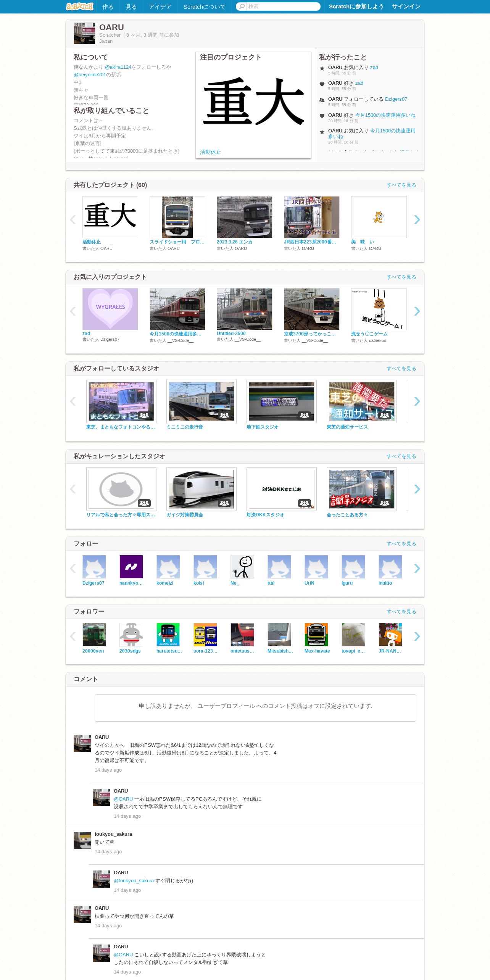Open the 見る menu item
Screen dimensions: 490x980
click(x=131, y=6)
